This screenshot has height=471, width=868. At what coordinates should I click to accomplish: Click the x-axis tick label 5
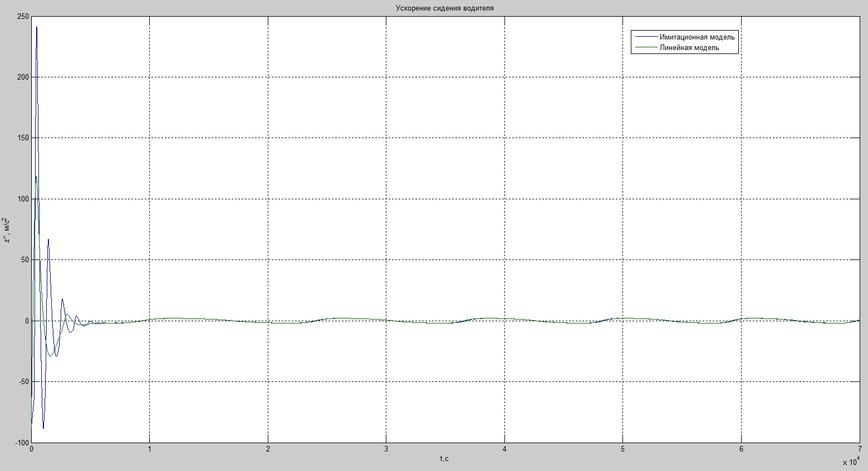tap(622, 449)
